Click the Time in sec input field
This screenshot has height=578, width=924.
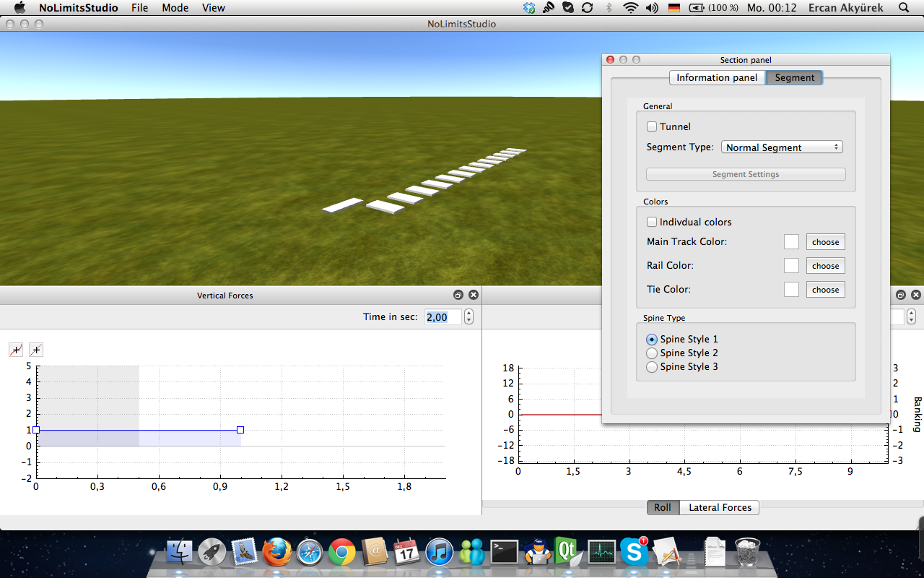pyautogui.click(x=442, y=317)
